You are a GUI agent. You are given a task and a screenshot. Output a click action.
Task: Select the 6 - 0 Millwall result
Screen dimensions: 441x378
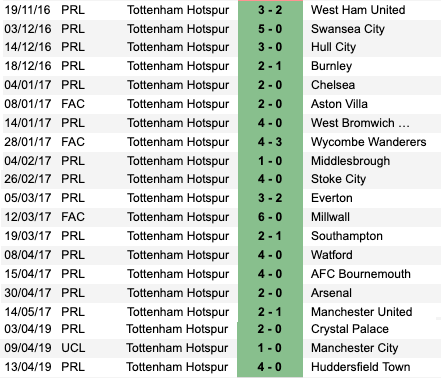click(x=270, y=217)
